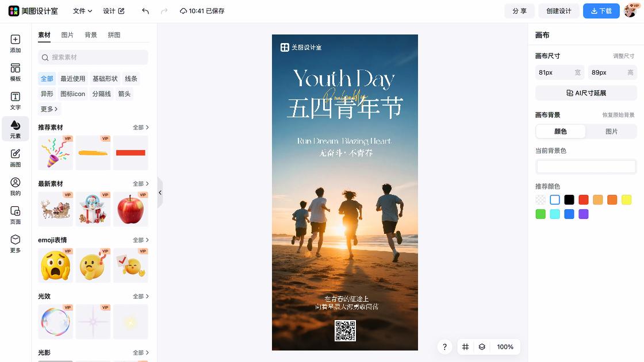644x362 pixels.
Task: Pick the green recommended color swatch
Action: 540,214
